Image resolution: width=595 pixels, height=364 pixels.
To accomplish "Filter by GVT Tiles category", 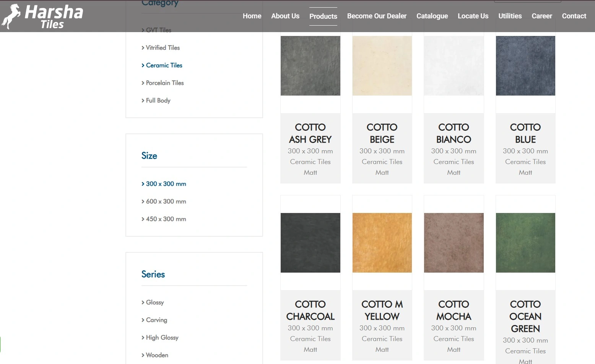I will [156, 30].
